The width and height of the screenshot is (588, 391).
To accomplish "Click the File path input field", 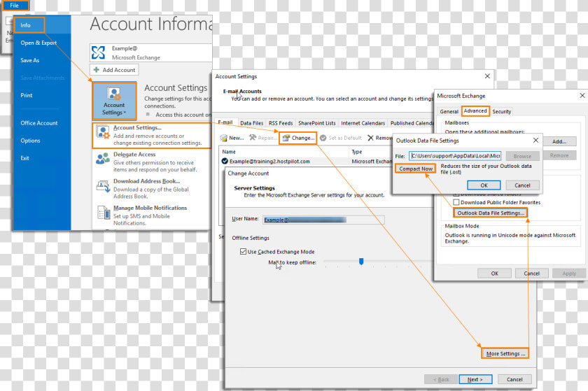I will click(455, 155).
